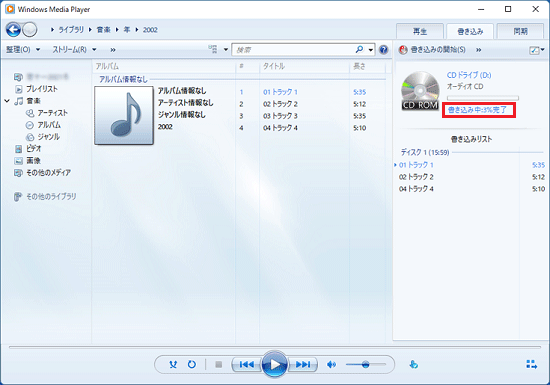Click the CD ROM drive image
This screenshot has width=550, height=385.
pos(420,91)
